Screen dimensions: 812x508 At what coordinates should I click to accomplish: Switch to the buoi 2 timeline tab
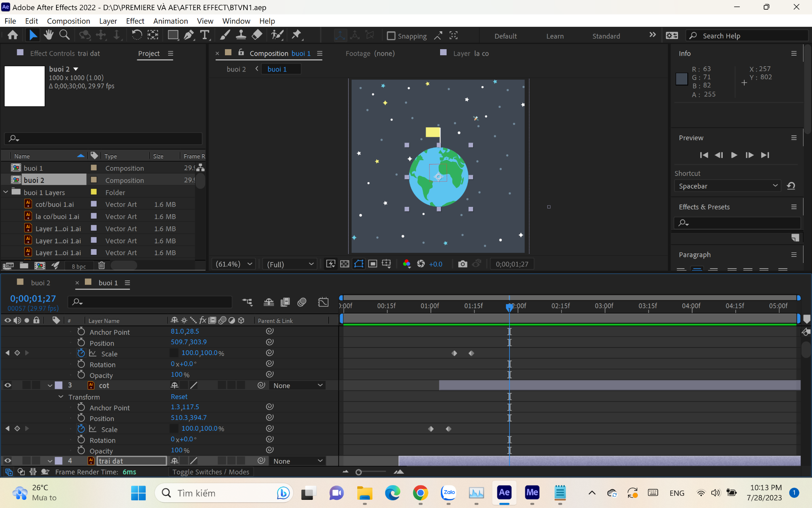[40, 283]
